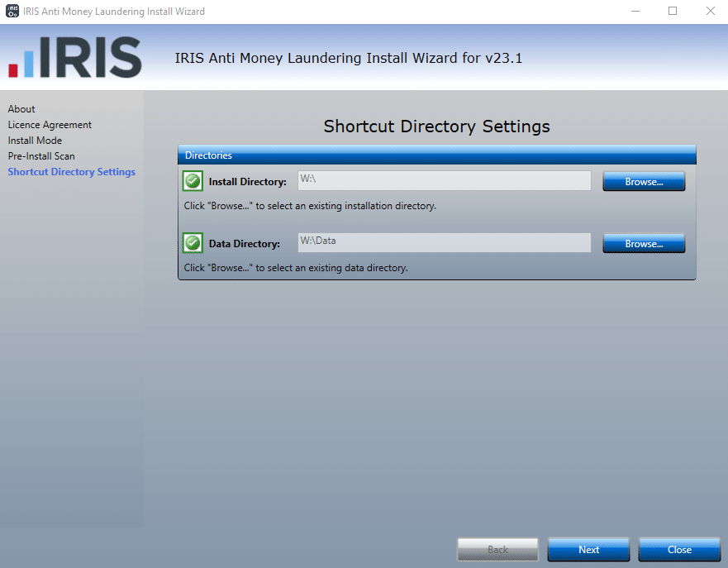Click the existing data directory hint text
The image size is (728, 568).
click(296, 268)
